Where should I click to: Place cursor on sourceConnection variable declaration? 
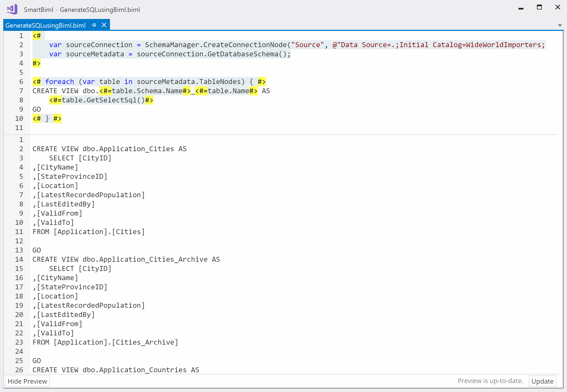pos(99,45)
